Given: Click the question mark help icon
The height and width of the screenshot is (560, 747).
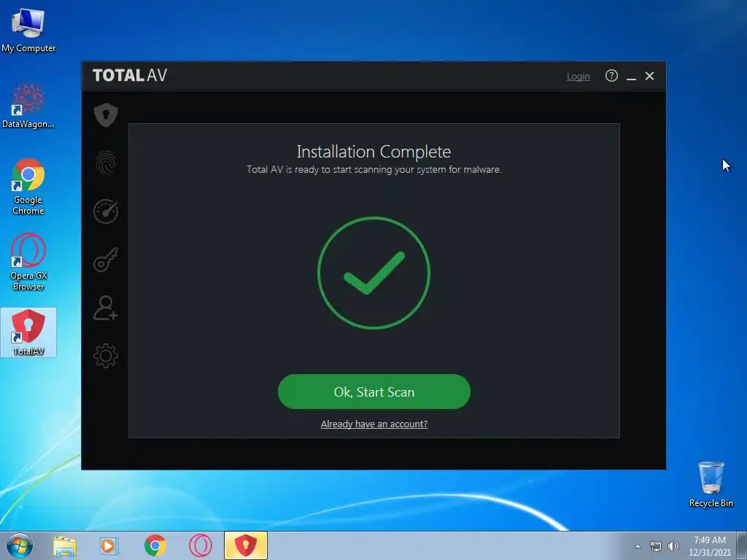Looking at the screenshot, I should click(611, 76).
